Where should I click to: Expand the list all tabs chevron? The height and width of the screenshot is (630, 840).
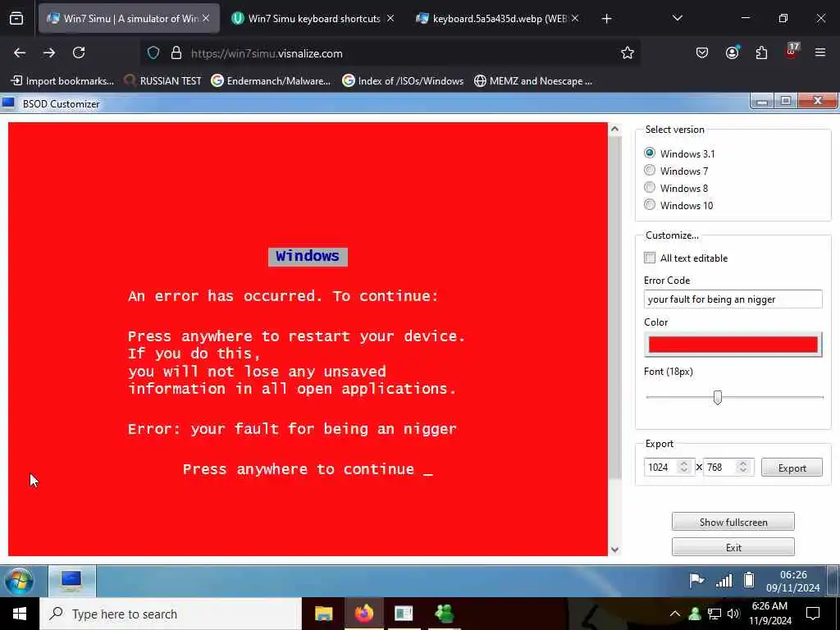pyautogui.click(x=677, y=18)
